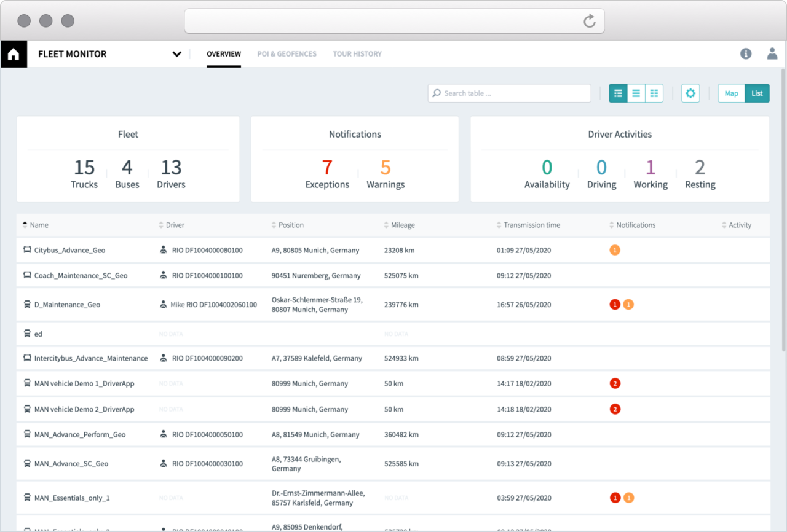
Task: Click truck icon of MAN vehicle Demo 1_DriverApp
Action: (x=27, y=383)
